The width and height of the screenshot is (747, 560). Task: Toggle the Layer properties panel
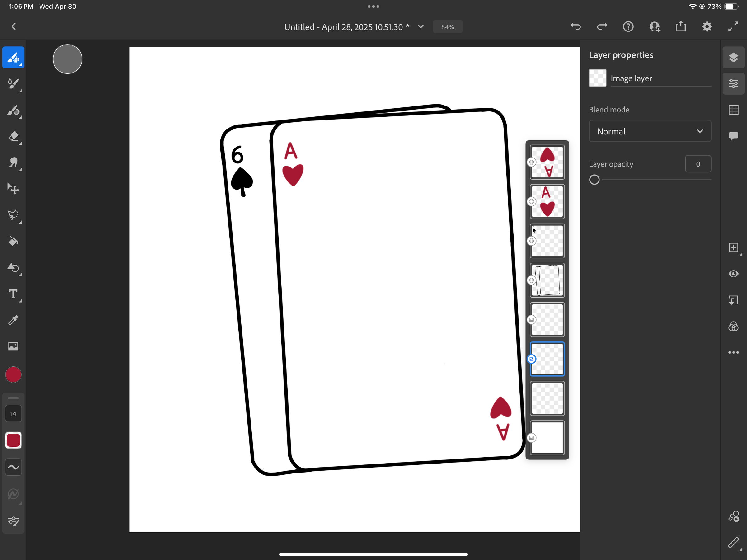click(x=734, y=84)
